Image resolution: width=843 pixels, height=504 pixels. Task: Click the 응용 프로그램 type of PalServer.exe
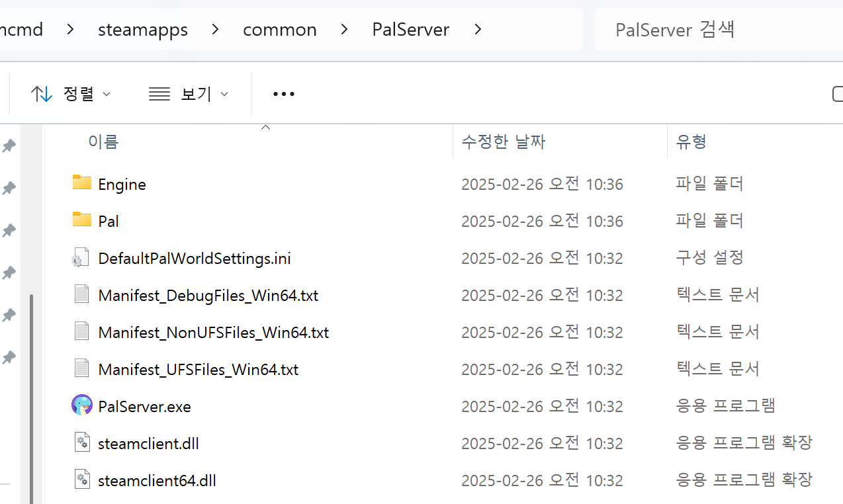[x=725, y=405]
